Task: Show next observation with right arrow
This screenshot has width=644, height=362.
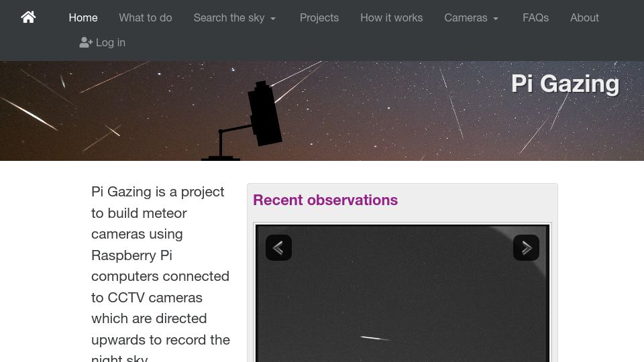Action: [526, 247]
